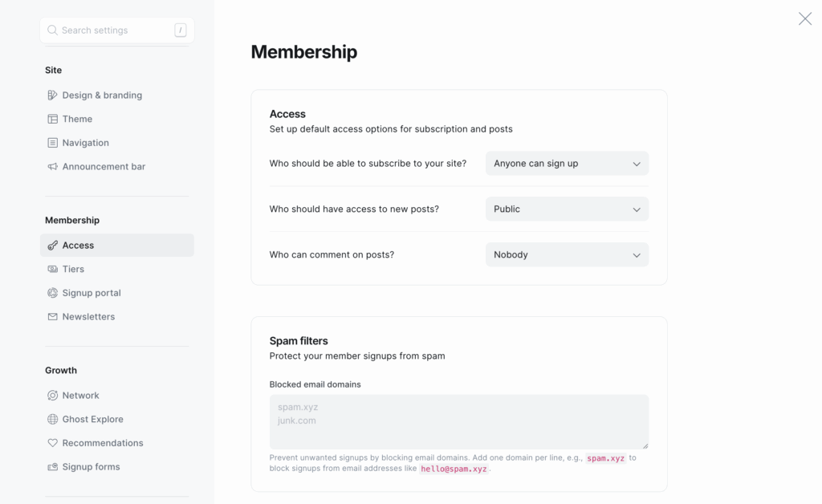
Task: Click the Theme grid icon in sidebar
Action: tap(51, 119)
